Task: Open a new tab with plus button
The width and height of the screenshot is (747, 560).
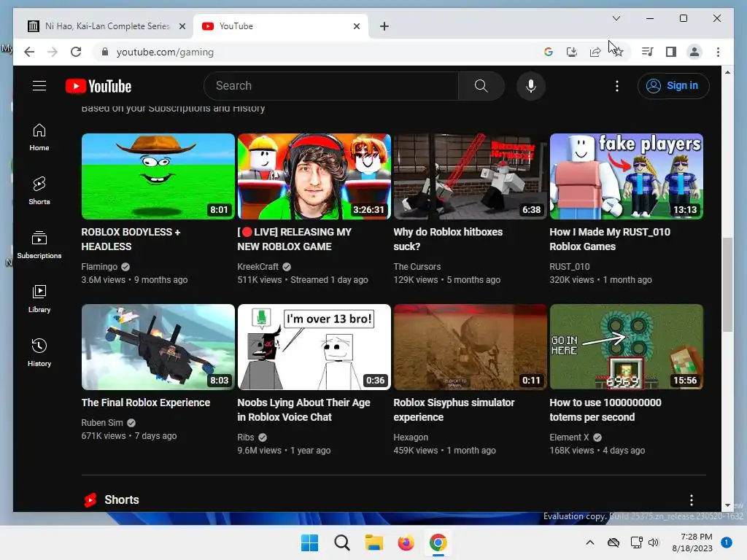Action: 384,26
